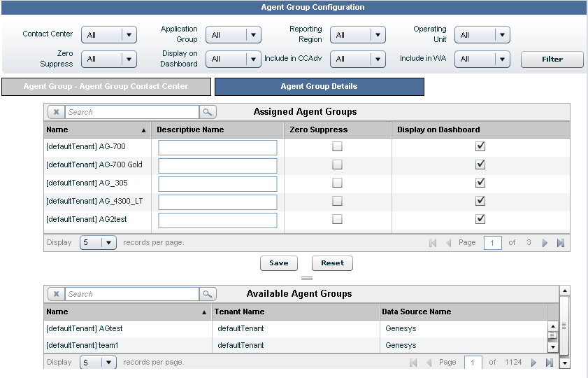Viewport: 588px width, 378px height.
Task: Edit Descriptive Name for AG-700
Action: (217, 148)
